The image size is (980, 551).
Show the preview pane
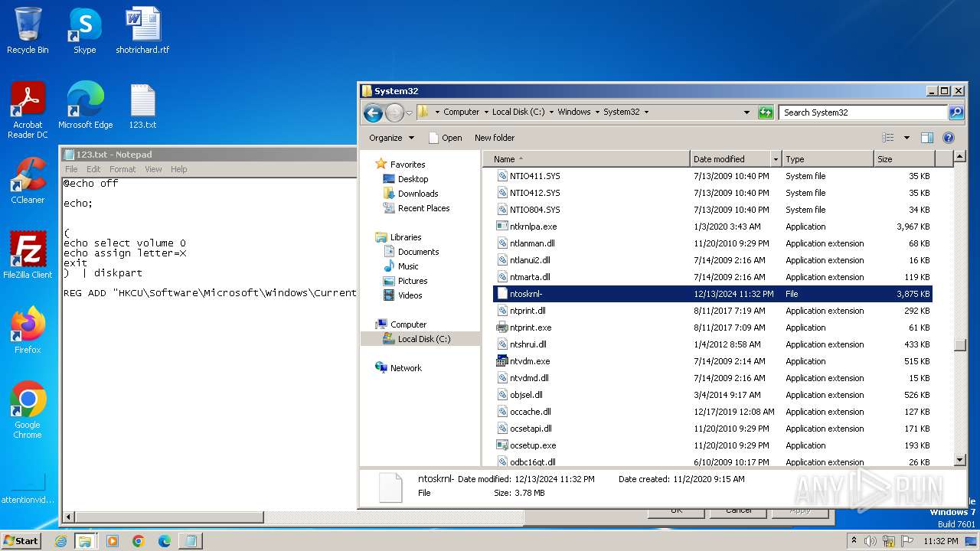click(926, 138)
